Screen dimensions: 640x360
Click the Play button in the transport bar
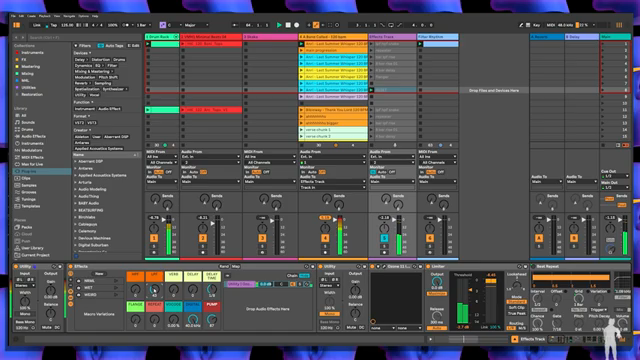point(279,25)
